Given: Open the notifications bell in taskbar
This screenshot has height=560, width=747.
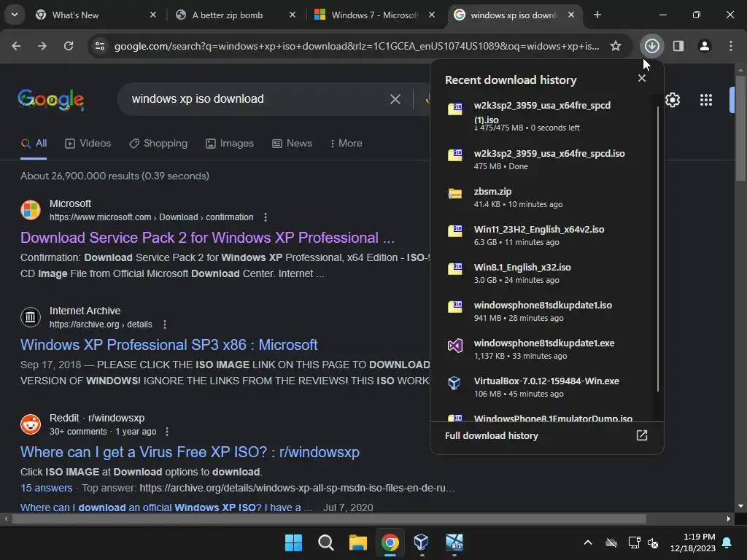Looking at the screenshot, I should [727, 542].
